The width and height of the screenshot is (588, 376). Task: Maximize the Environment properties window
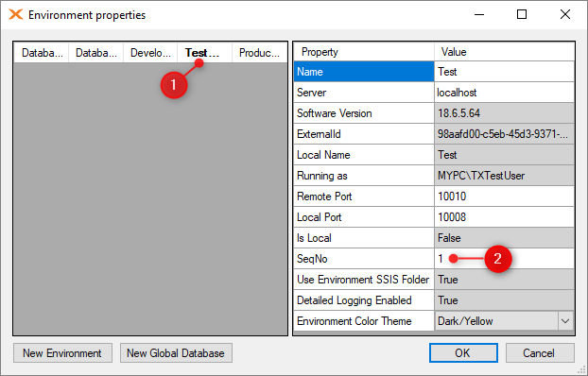coord(522,14)
